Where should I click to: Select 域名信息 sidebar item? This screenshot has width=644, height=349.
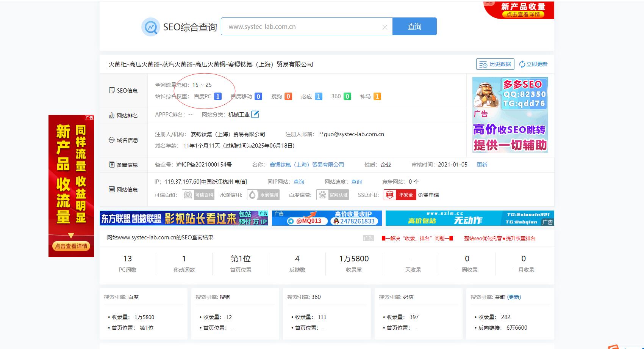tap(123, 140)
